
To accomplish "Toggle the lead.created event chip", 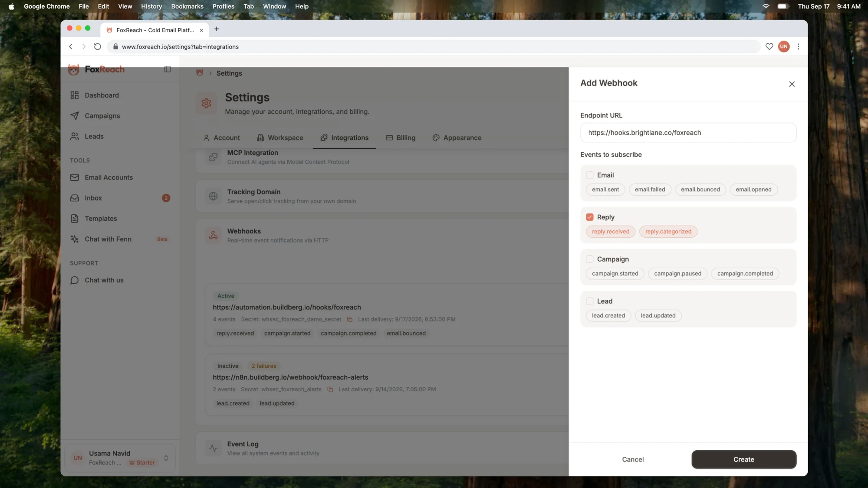I will pos(608,316).
